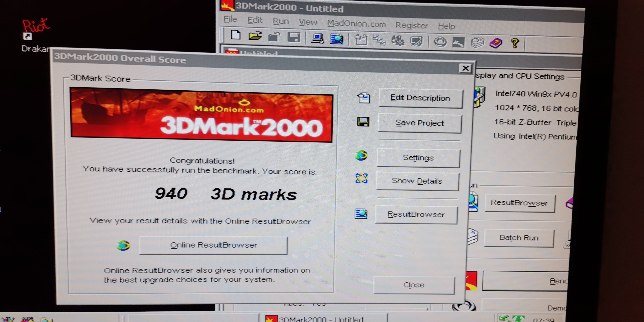Click the Online ResultBrowser button
This screenshot has height=322, width=644.
pos(213,245)
